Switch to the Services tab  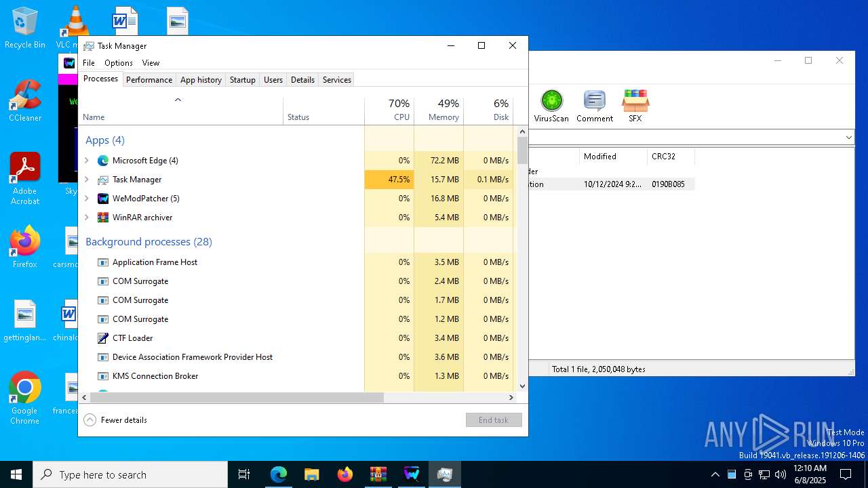(x=337, y=80)
